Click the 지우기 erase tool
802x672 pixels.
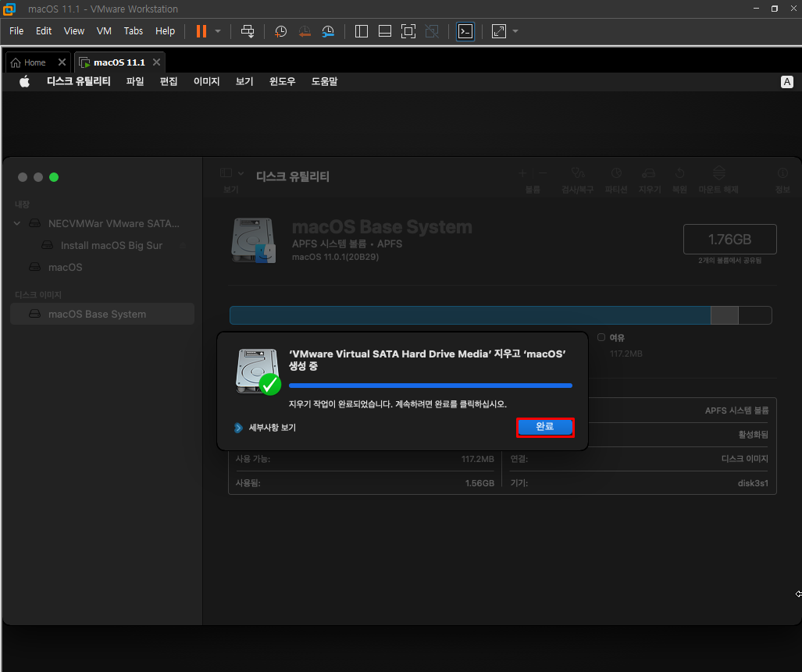point(650,180)
